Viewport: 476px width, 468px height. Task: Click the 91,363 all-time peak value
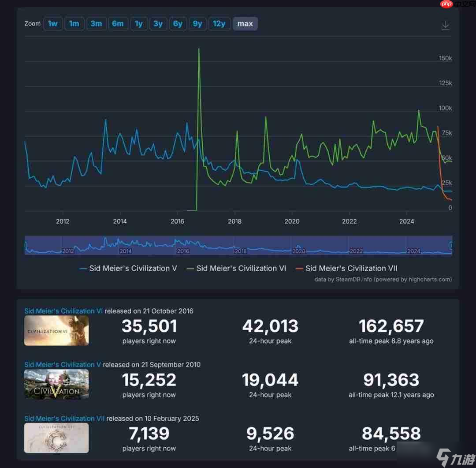pyautogui.click(x=391, y=380)
